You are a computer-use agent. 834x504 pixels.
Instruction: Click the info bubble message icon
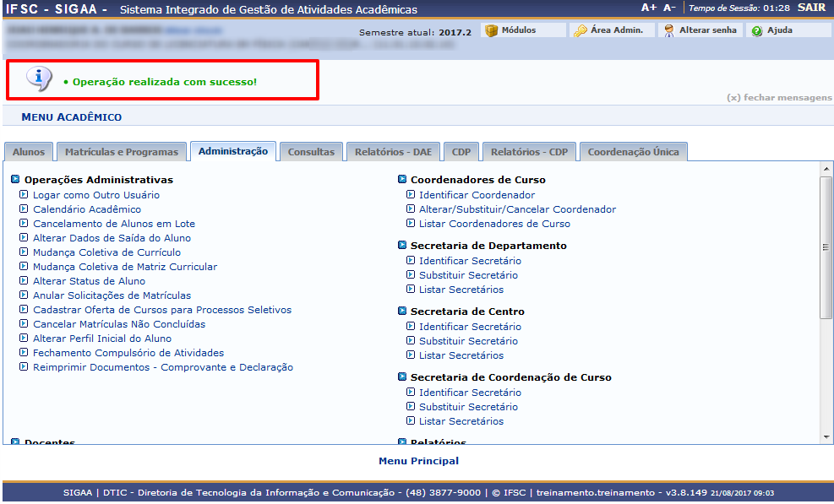point(39,79)
